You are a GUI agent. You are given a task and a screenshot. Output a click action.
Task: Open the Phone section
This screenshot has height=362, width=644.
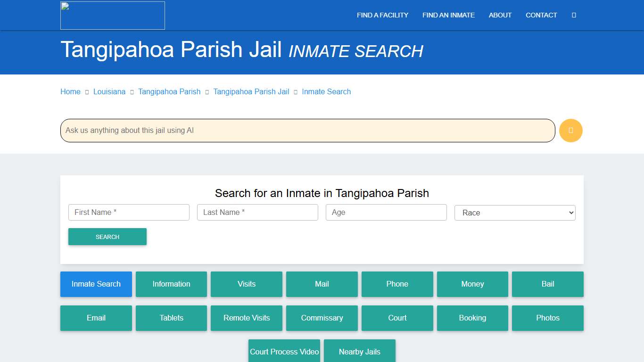397,284
